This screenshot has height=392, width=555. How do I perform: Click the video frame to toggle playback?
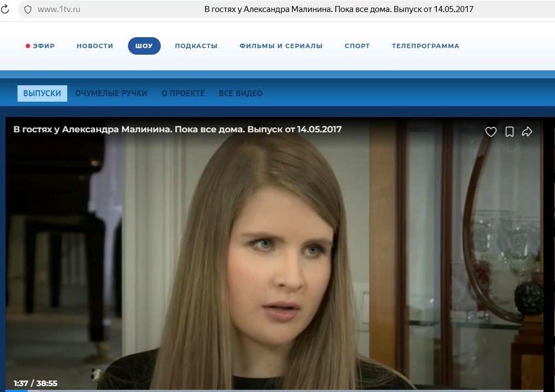click(274, 255)
